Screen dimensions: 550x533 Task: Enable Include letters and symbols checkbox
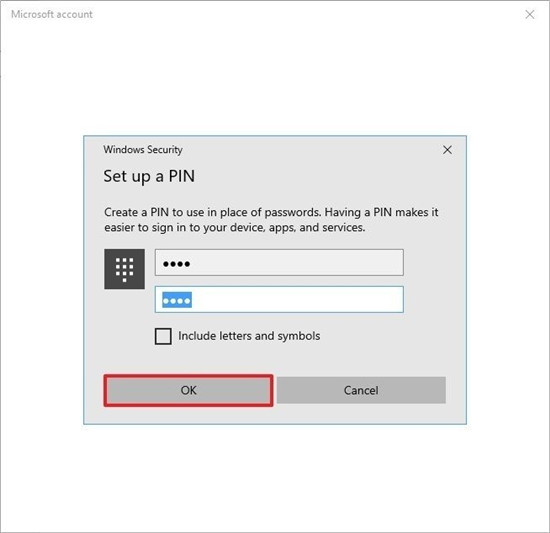pos(163,336)
